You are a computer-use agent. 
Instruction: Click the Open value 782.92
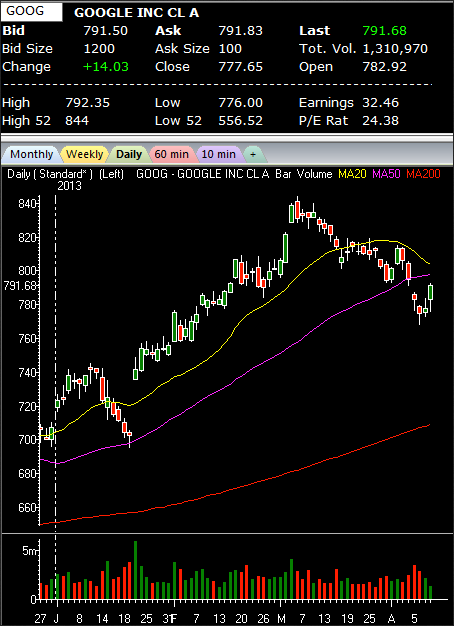click(385, 67)
